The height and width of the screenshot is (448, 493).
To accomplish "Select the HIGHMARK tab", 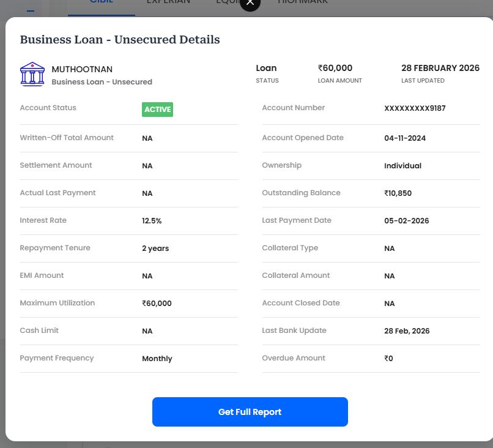I will pyautogui.click(x=303, y=2).
